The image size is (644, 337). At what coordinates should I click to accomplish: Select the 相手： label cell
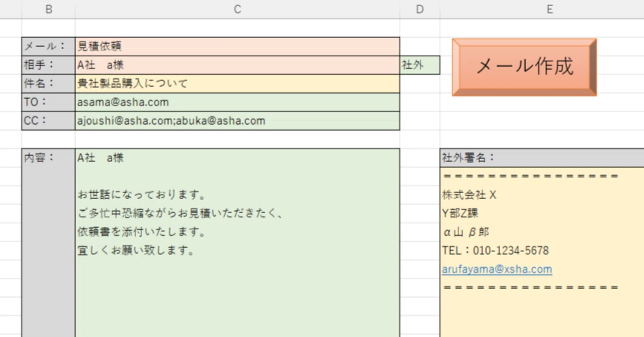49,65
